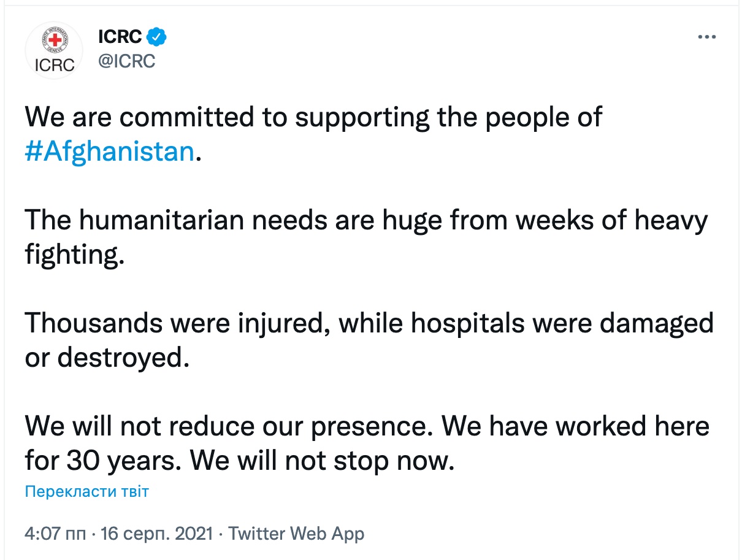Click 'We have worked here' text
The width and height of the screenshot is (742, 560).
click(x=576, y=426)
